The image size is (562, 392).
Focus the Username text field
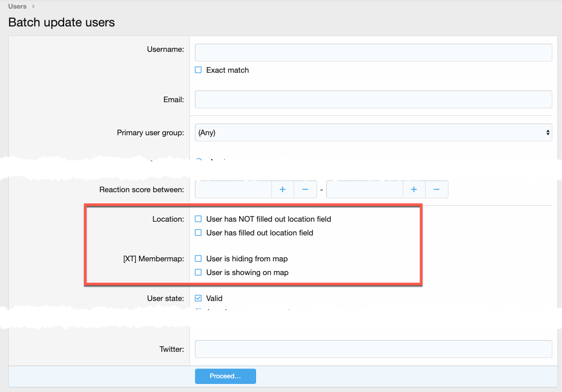point(373,52)
